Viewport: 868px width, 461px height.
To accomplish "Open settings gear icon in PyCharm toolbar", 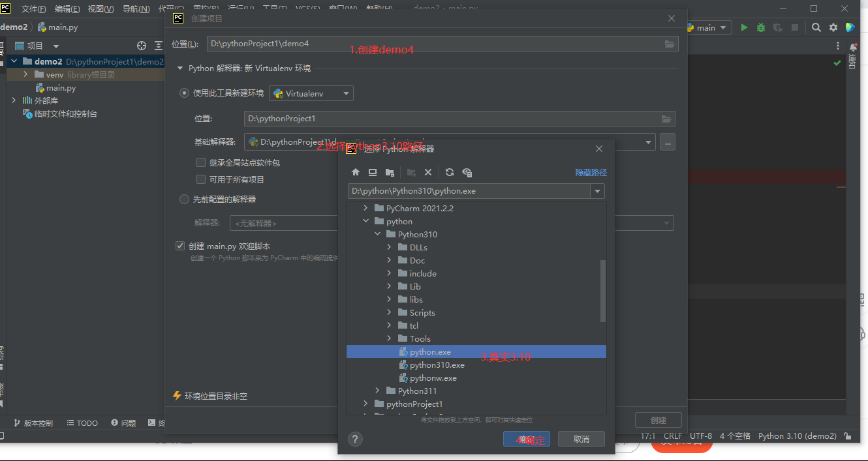I will point(833,27).
